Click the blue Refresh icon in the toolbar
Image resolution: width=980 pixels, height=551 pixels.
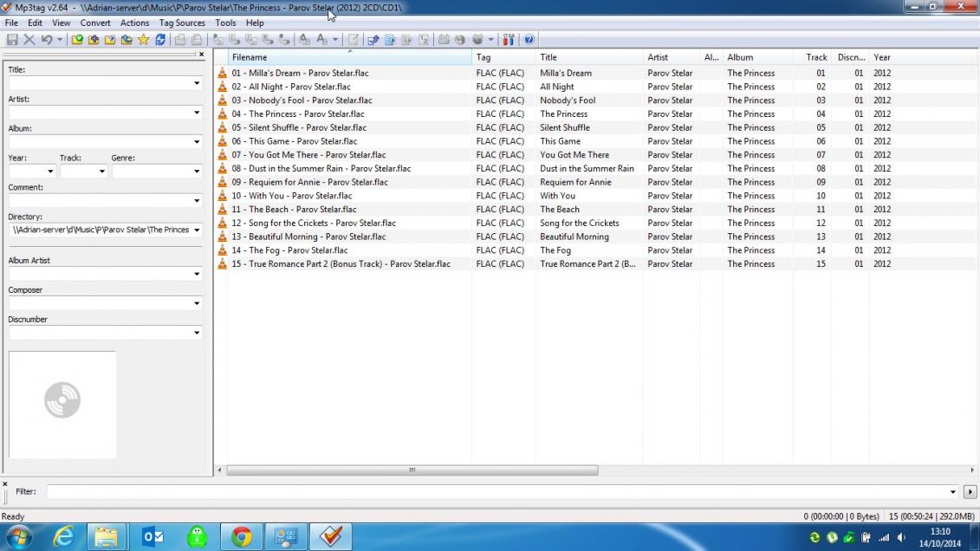pos(160,40)
